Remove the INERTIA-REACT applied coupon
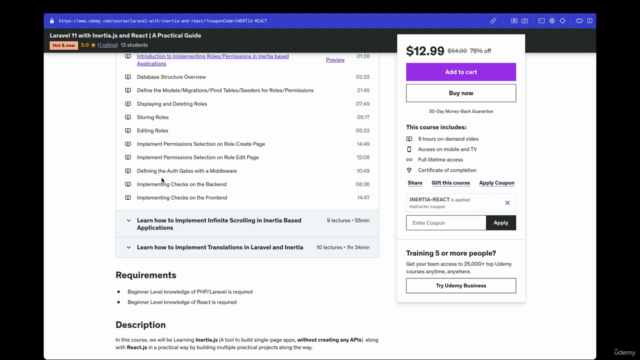Screen dimensions: 640x360 coord(507,203)
